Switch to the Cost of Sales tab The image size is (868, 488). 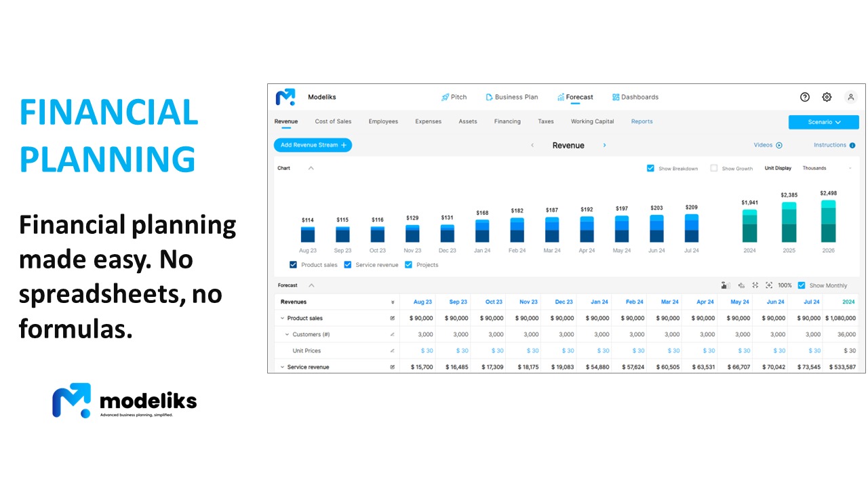[x=333, y=121]
